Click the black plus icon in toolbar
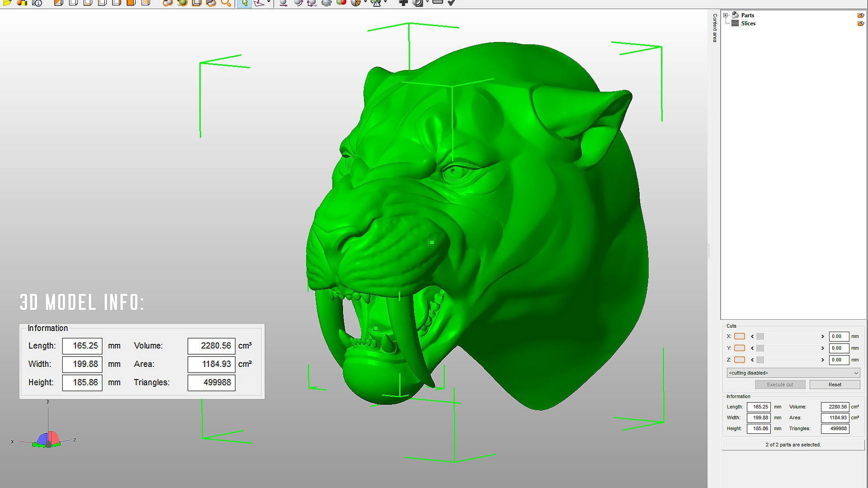This screenshot has height=488, width=868. [x=403, y=3]
